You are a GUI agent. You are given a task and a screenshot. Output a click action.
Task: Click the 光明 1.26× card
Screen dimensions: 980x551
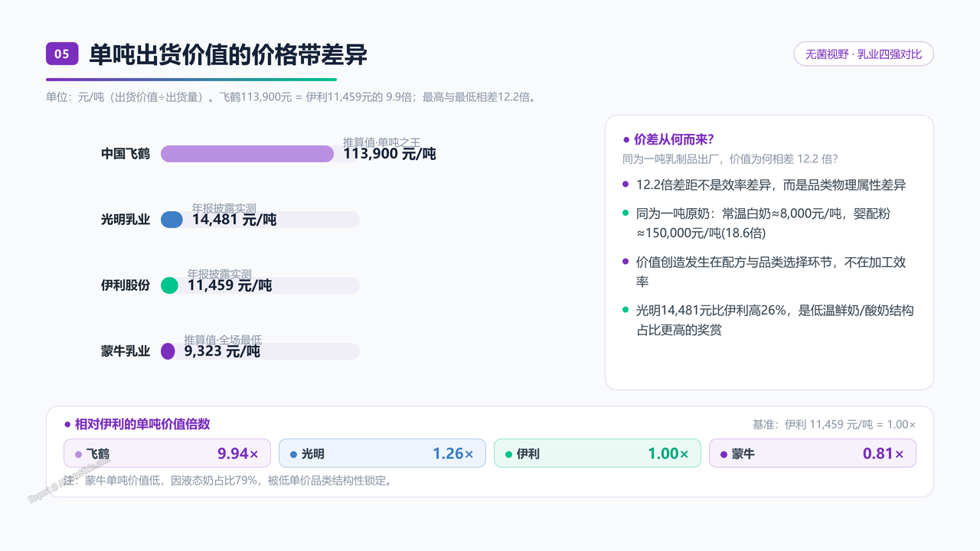pos(382,453)
